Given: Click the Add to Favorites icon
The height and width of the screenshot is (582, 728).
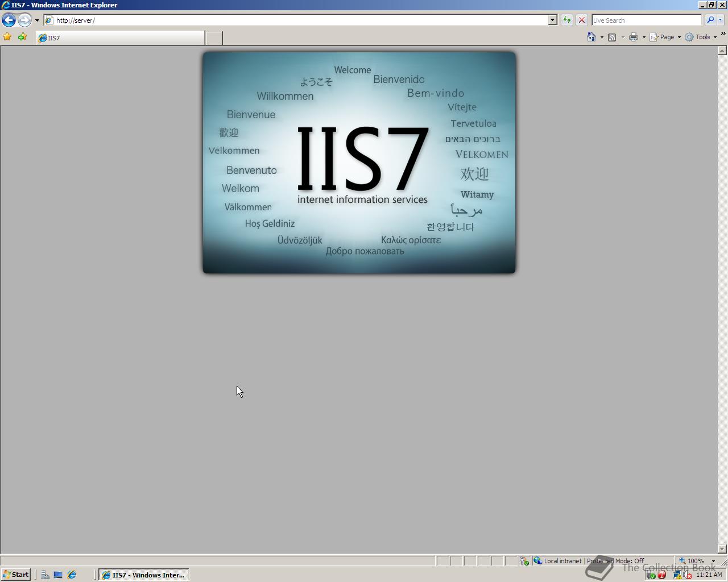Looking at the screenshot, I should pos(22,37).
